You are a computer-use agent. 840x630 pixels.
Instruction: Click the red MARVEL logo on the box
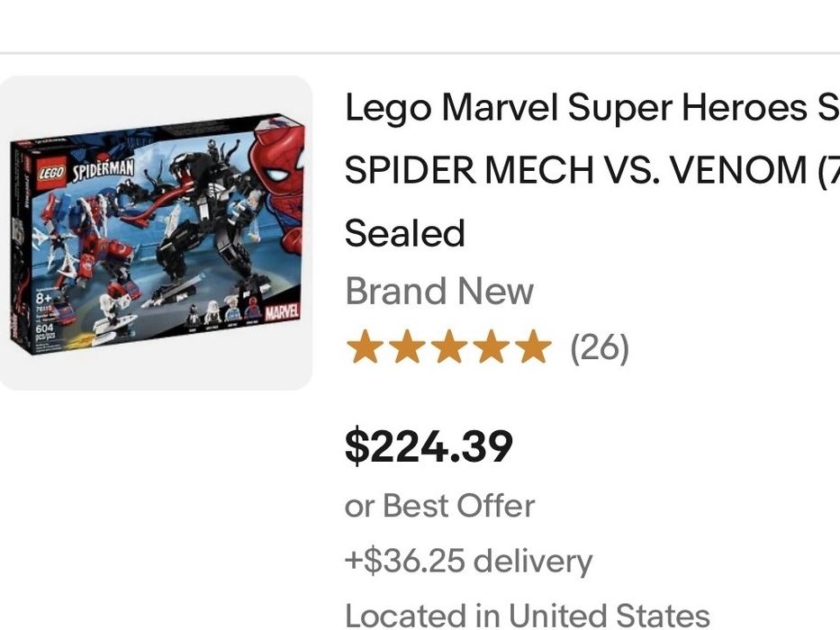(284, 315)
